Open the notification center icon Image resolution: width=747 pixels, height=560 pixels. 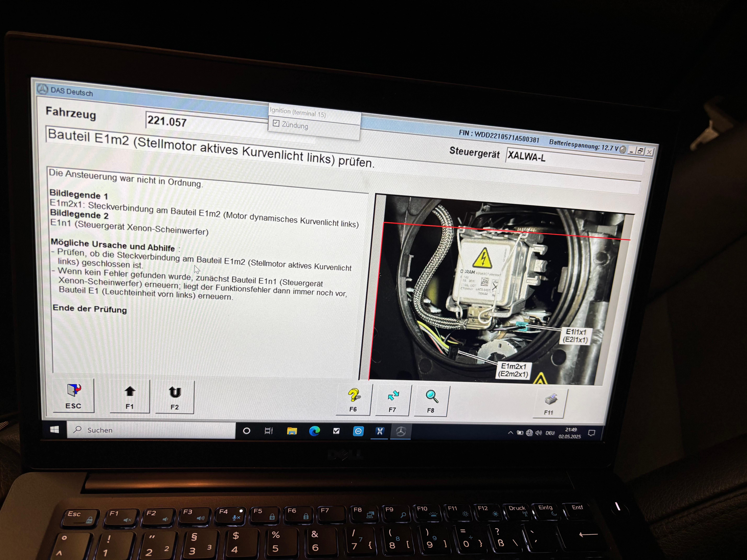click(592, 433)
